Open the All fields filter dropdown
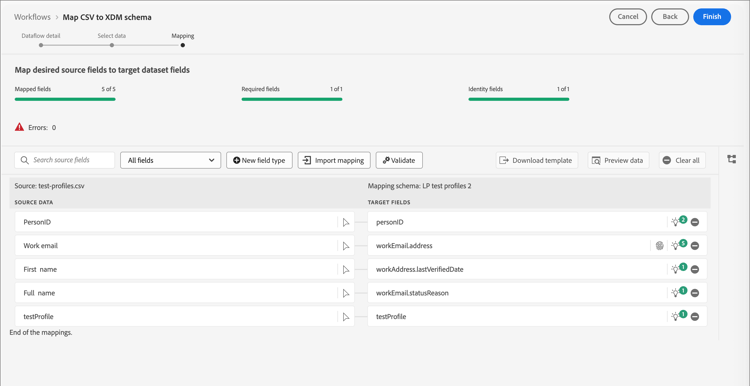The image size is (750, 386). (170, 161)
